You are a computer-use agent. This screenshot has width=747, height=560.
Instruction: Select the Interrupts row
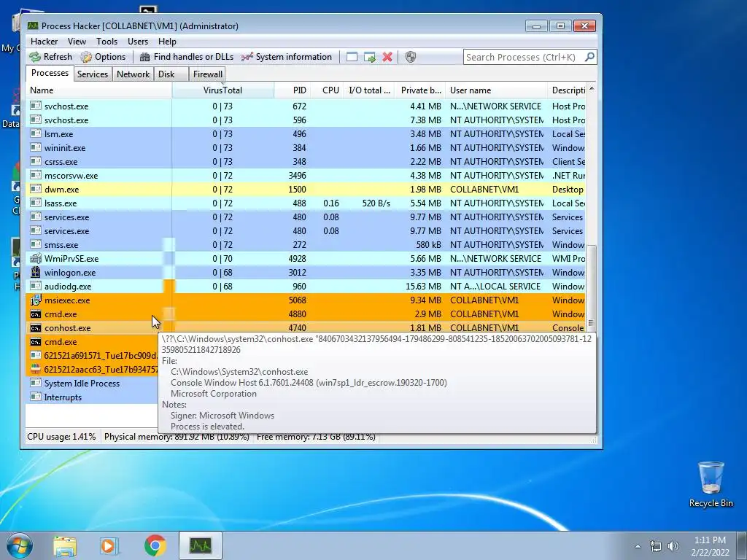[92, 397]
